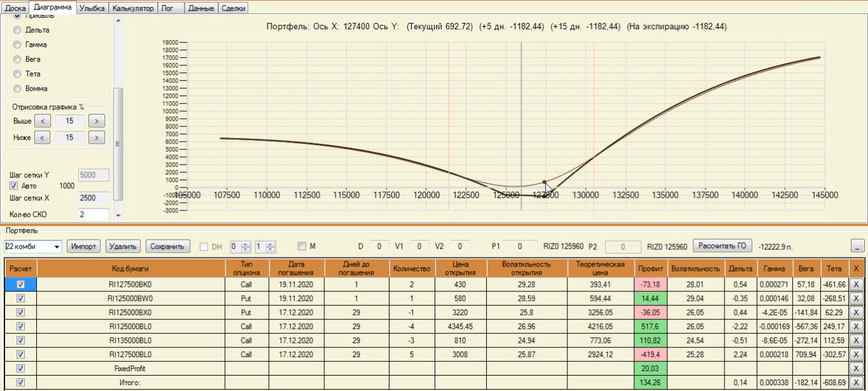This screenshot has height=391, width=868.
Task: Increase the Ниже percentage with the right arrow
Action: (96, 137)
